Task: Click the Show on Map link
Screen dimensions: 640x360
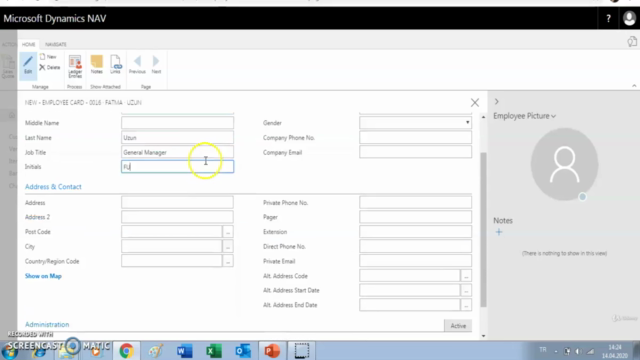Action: coord(43,276)
